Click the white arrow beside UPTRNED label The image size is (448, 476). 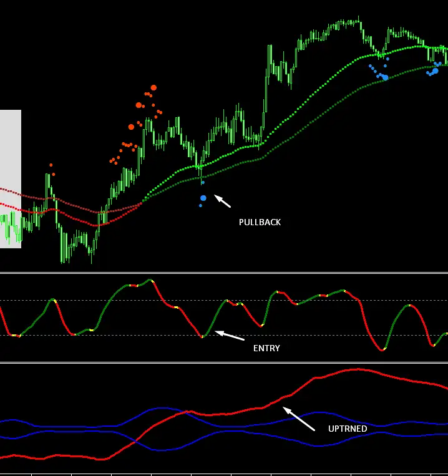[299, 419]
